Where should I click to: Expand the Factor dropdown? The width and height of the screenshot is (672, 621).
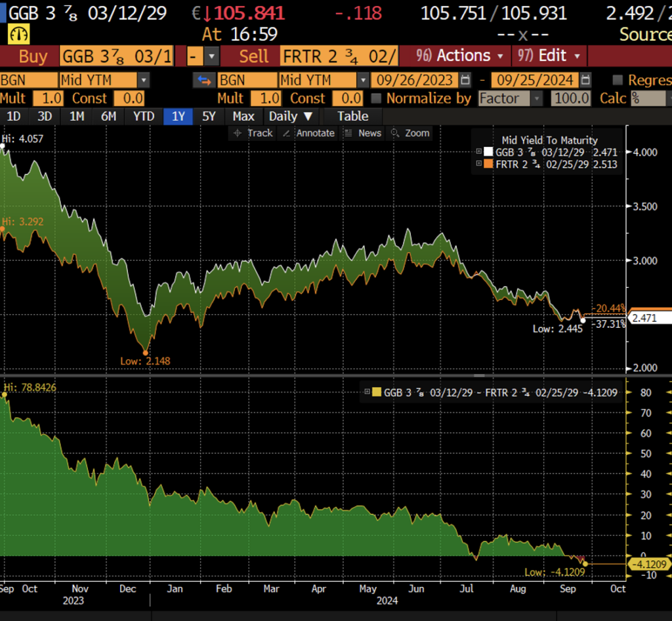coord(536,98)
